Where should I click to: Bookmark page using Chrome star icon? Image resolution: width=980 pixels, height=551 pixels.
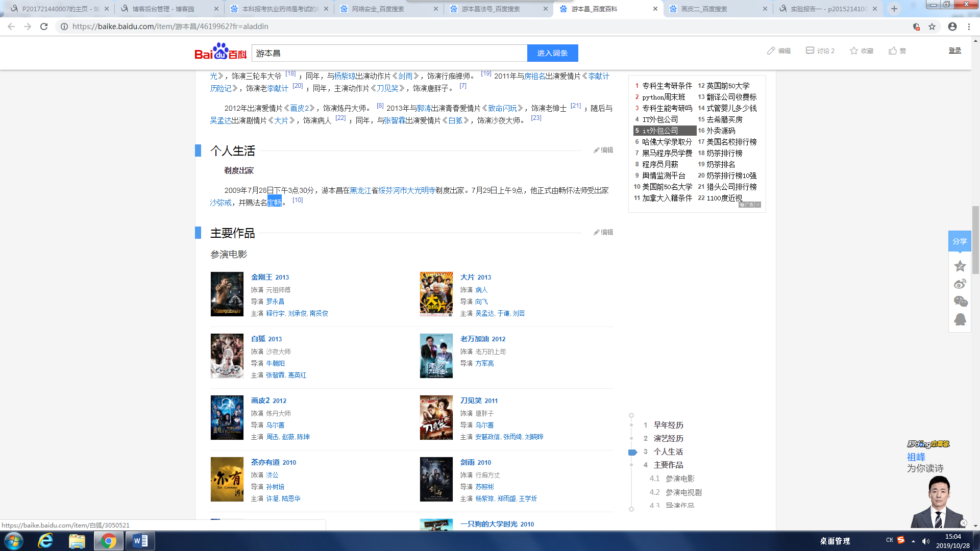point(932,27)
